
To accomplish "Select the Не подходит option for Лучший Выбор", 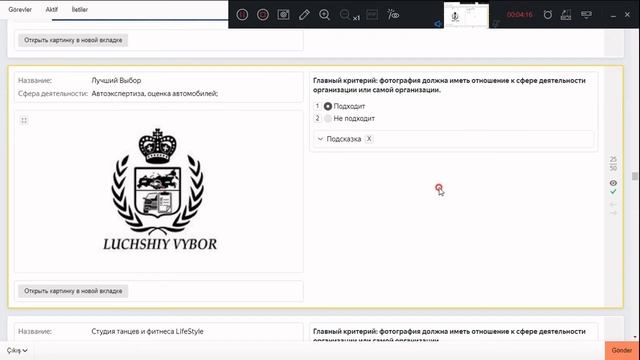I will click(328, 118).
